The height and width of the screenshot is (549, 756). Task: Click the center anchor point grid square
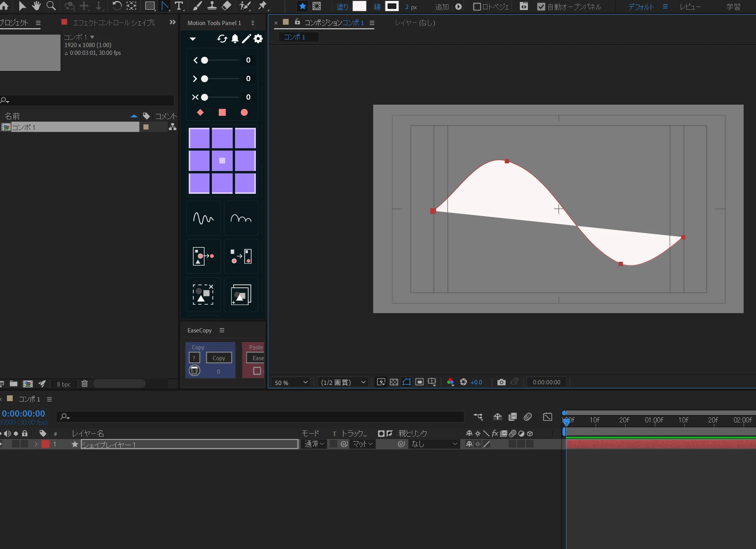(222, 161)
